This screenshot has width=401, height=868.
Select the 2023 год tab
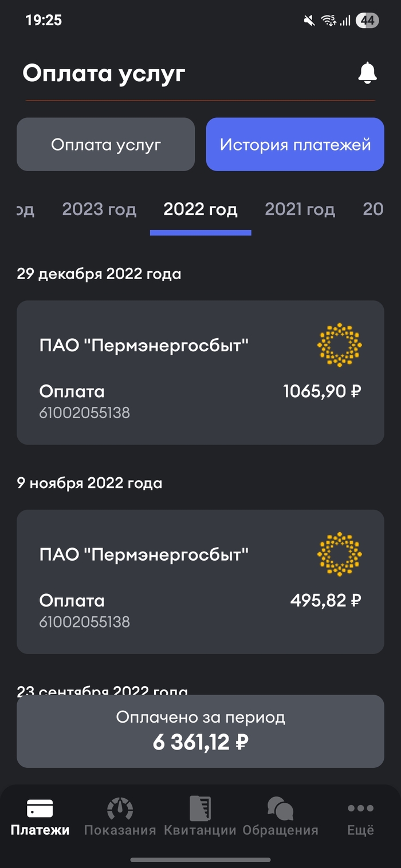(x=99, y=209)
